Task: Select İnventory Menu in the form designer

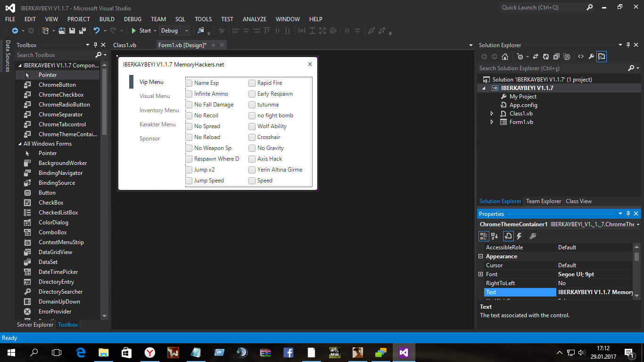Action: pos(159,110)
